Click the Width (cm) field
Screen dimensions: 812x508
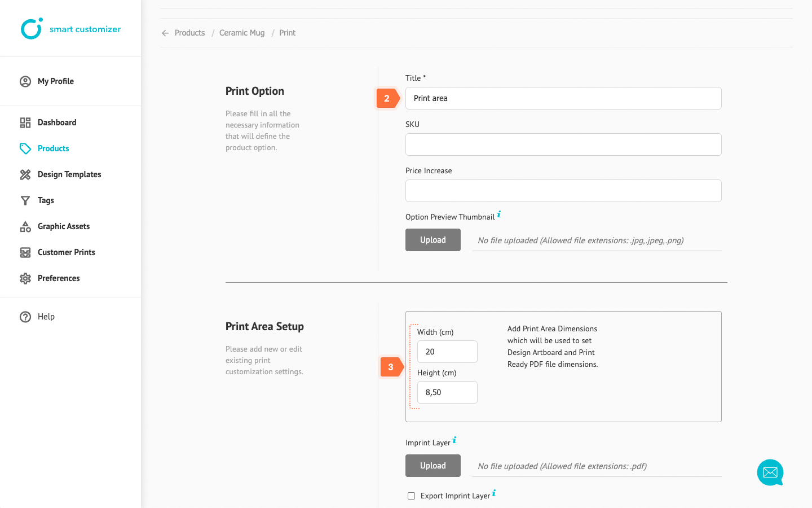447,352
